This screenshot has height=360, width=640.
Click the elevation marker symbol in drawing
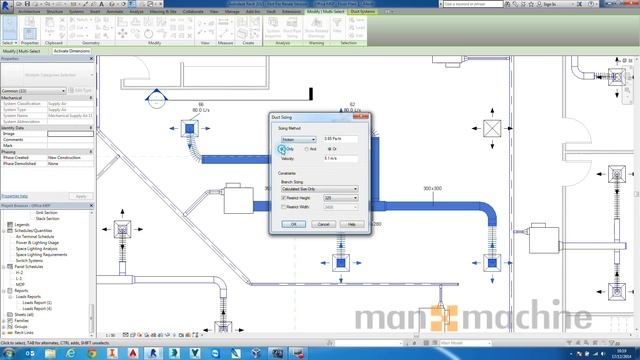(156, 98)
